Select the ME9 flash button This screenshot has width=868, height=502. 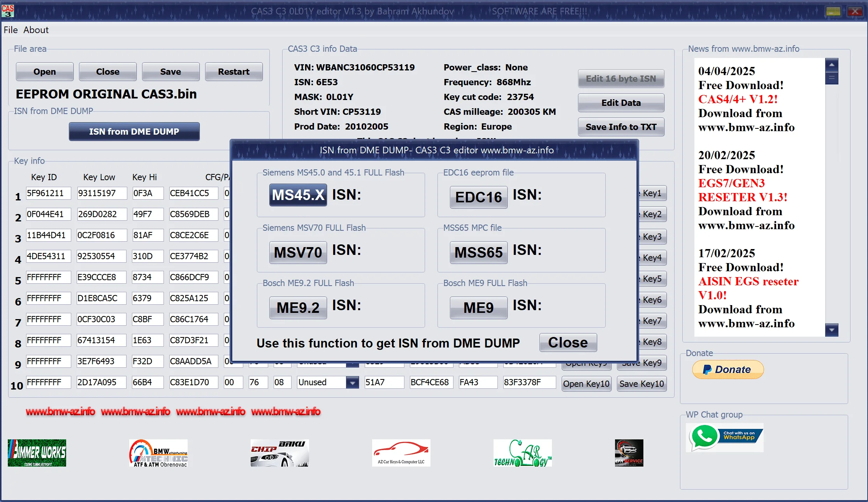coord(479,308)
